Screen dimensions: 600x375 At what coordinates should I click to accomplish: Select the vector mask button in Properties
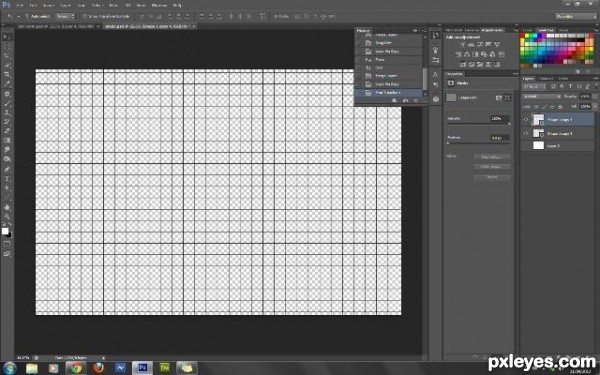pyautogui.click(x=507, y=98)
